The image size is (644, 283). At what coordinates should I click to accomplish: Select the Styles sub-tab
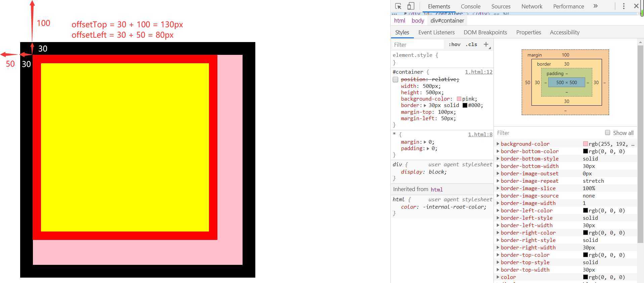click(x=402, y=32)
